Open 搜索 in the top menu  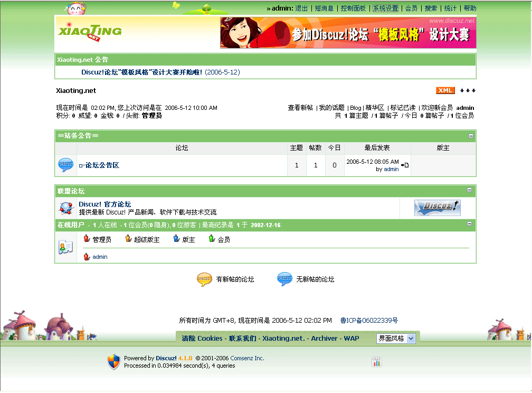click(431, 8)
